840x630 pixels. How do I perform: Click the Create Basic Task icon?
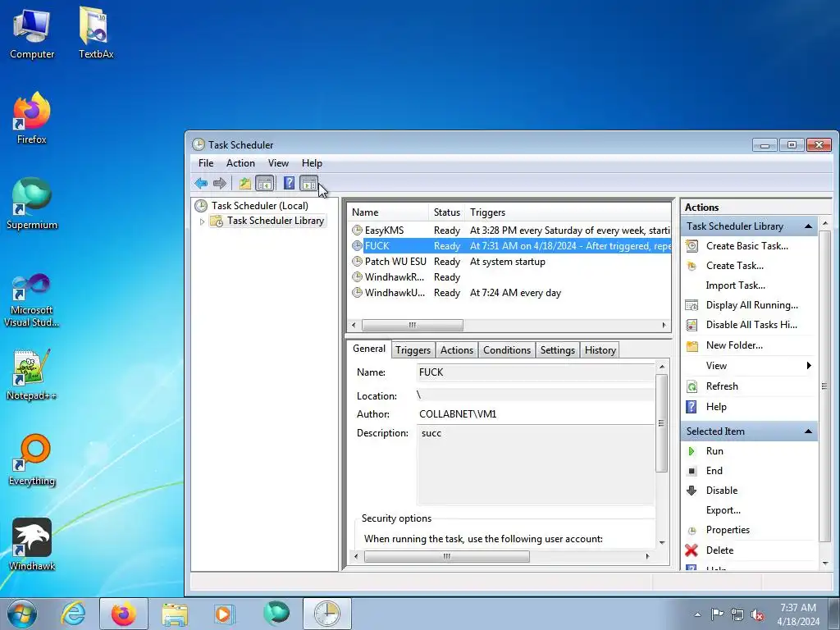click(692, 246)
